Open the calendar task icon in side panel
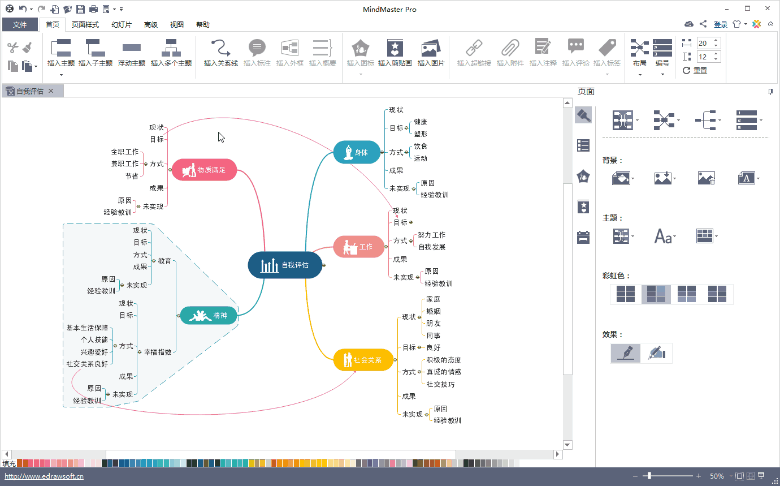780x486 pixels. point(584,237)
